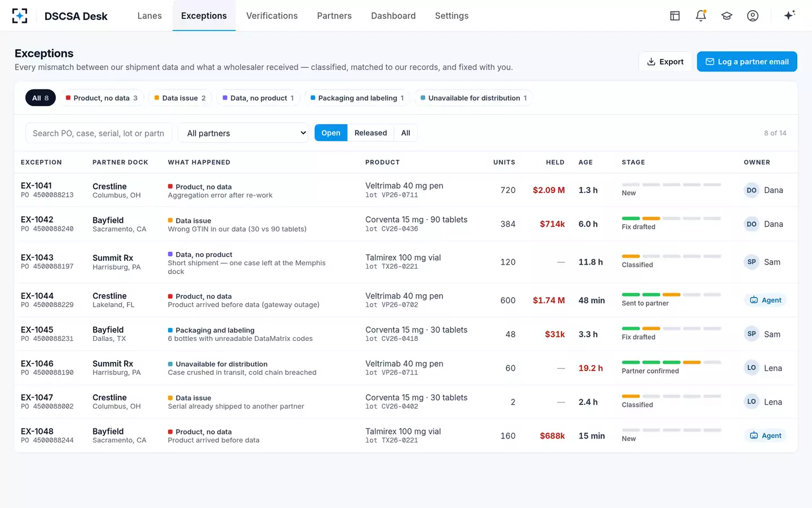Open the user account profile icon
The height and width of the screenshot is (508, 812).
[x=753, y=16]
